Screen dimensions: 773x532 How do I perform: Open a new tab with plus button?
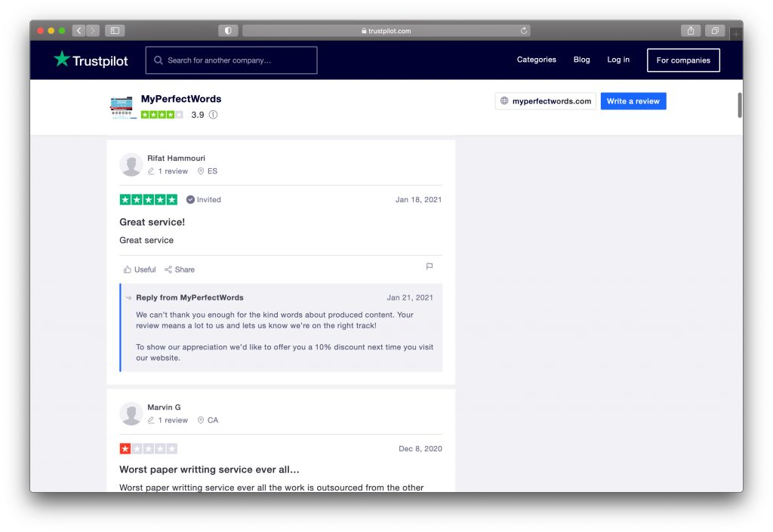[x=736, y=34]
